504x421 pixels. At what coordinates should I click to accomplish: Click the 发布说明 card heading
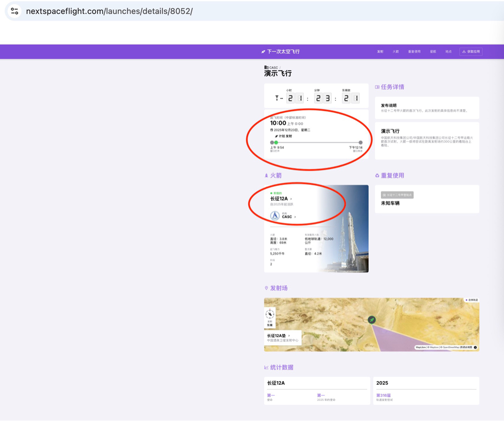(x=389, y=105)
